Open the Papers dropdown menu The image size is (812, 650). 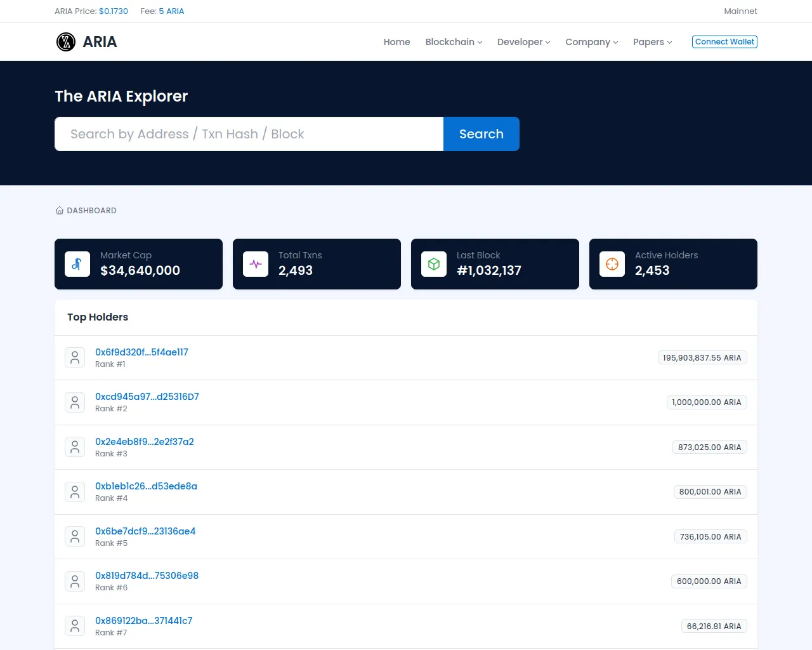[x=652, y=42]
